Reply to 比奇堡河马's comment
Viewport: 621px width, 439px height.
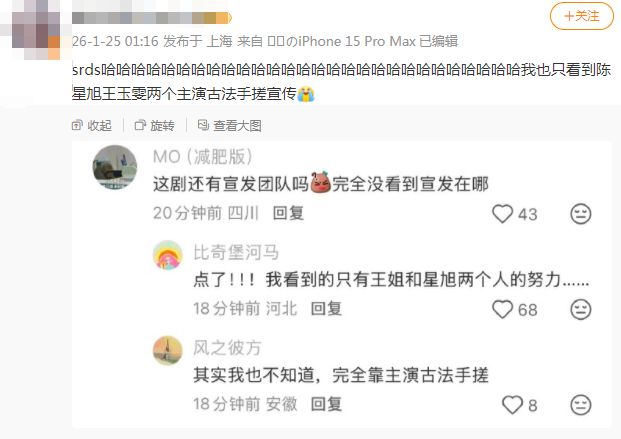(326, 308)
